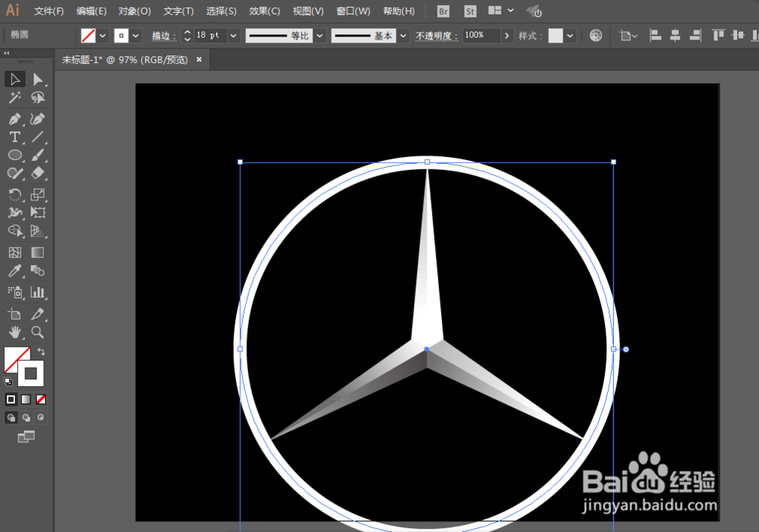Select the Lasso tool
This screenshot has height=532, width=759.
pyautogui.click(x=38, y=98)
